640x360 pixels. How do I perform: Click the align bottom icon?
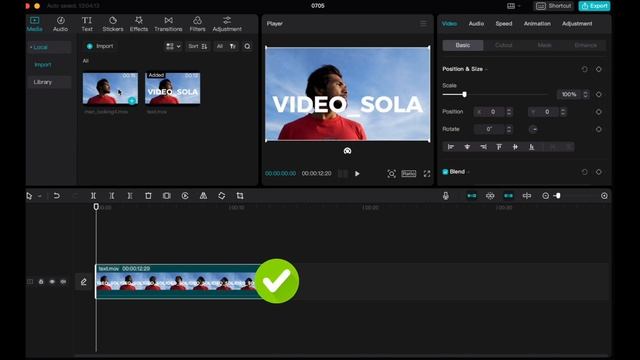(531, 147)
